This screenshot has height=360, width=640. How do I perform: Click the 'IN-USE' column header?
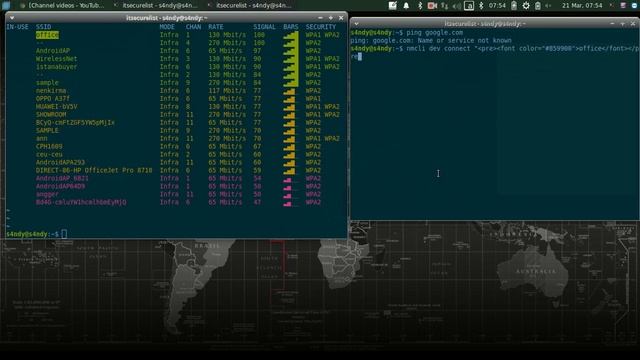point(17,27)
